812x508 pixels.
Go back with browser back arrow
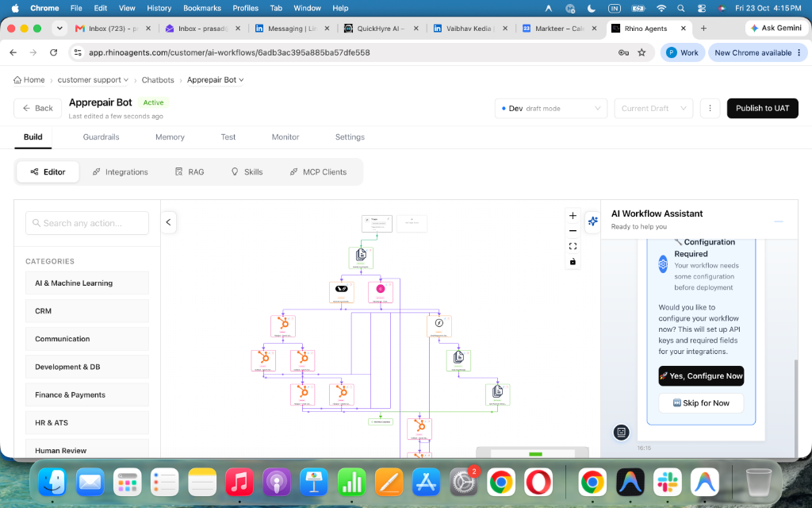tap(13, 52)
